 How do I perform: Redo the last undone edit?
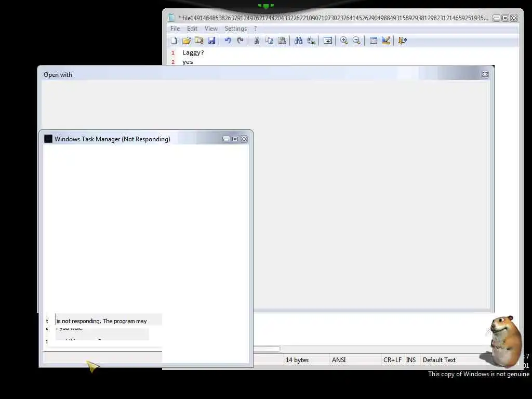[x=240, y=41]
